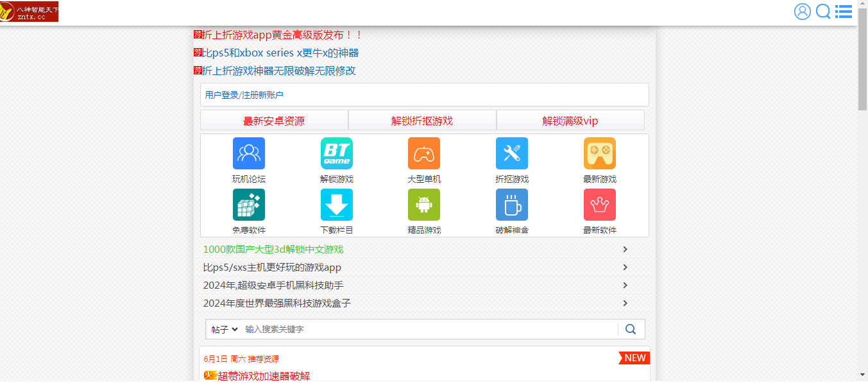Screen dimensions: 868x383
Task: Open the 下载栏目 download arrow icon
Action: [336, 205]
